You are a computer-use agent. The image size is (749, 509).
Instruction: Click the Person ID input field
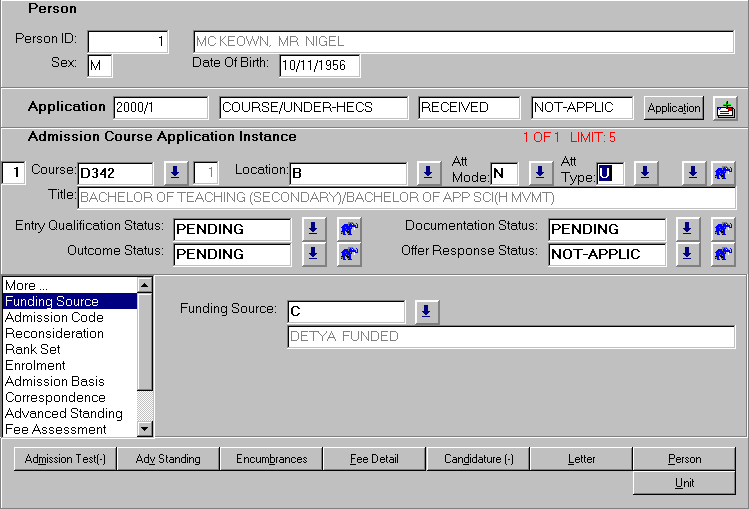point(129,42)
